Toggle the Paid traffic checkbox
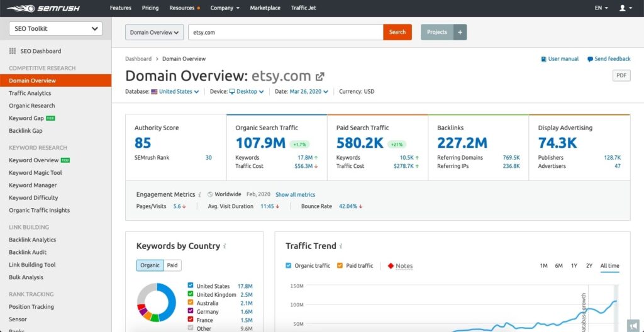Screen dimensions: 644x332 click(x=340, y=265)
